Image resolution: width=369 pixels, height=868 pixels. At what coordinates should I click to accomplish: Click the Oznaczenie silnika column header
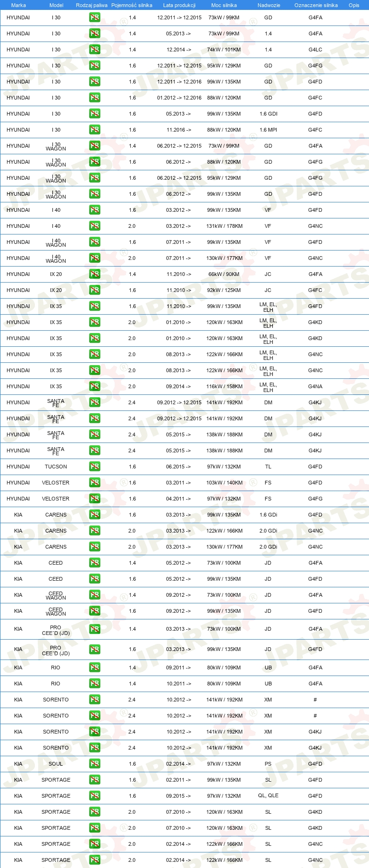coord(316,5)
